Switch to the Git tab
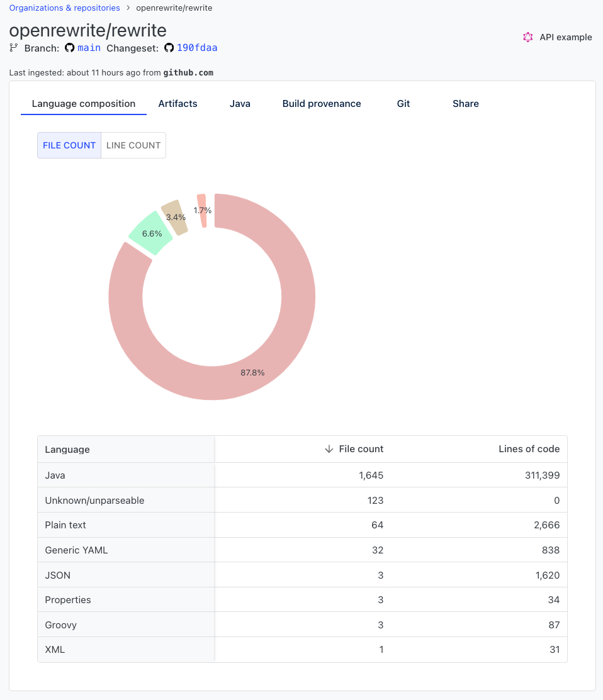 [403, 104]
